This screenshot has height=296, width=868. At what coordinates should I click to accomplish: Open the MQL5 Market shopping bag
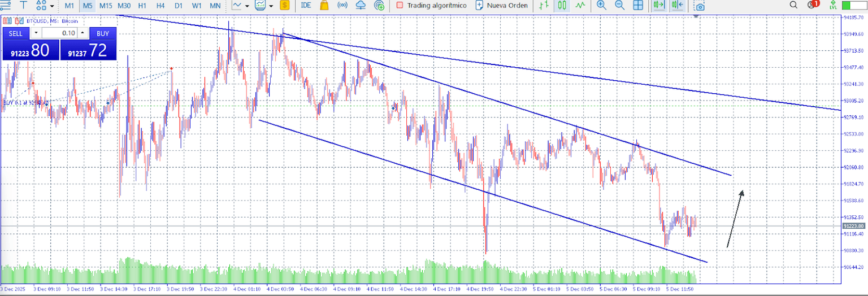[x=324, y=6]
